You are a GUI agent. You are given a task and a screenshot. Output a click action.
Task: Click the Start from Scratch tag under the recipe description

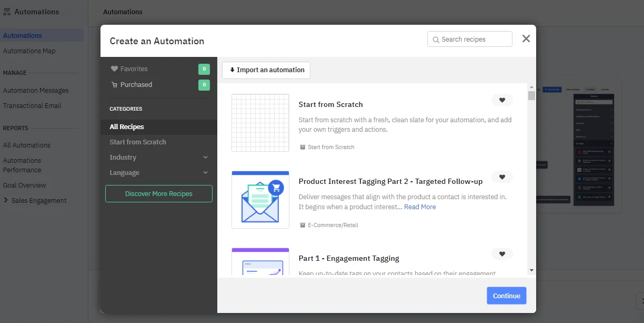327,147
